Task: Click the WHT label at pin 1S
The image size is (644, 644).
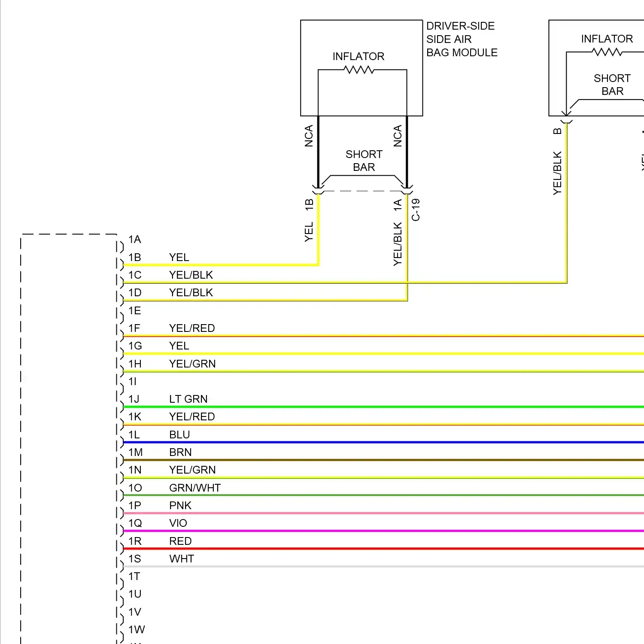Action: pos(182,559)
